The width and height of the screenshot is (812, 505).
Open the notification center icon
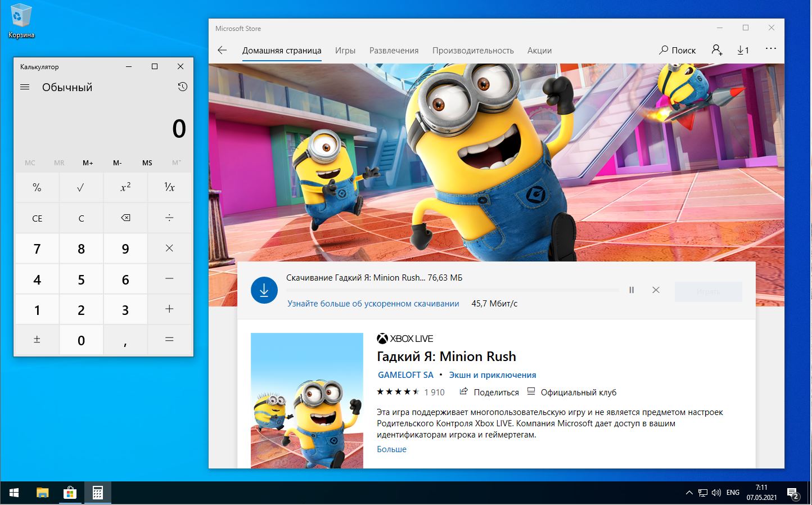tap(793, 494)
